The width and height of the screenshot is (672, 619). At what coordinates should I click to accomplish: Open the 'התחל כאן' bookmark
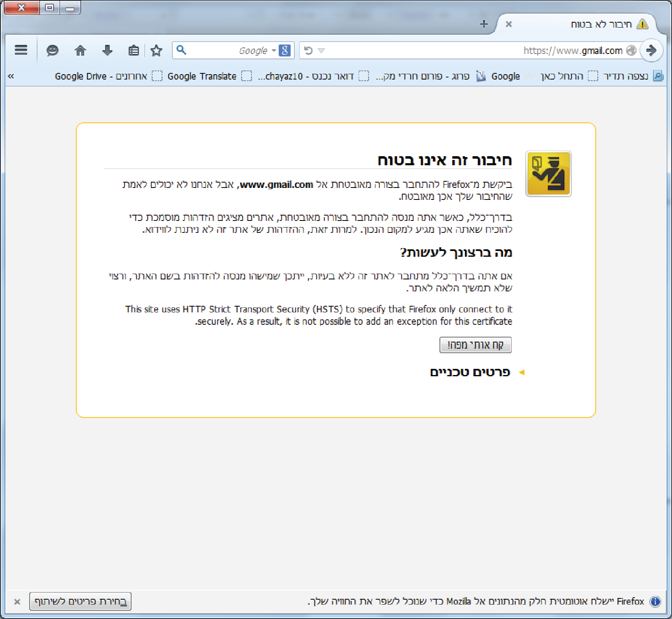[569, 76]
